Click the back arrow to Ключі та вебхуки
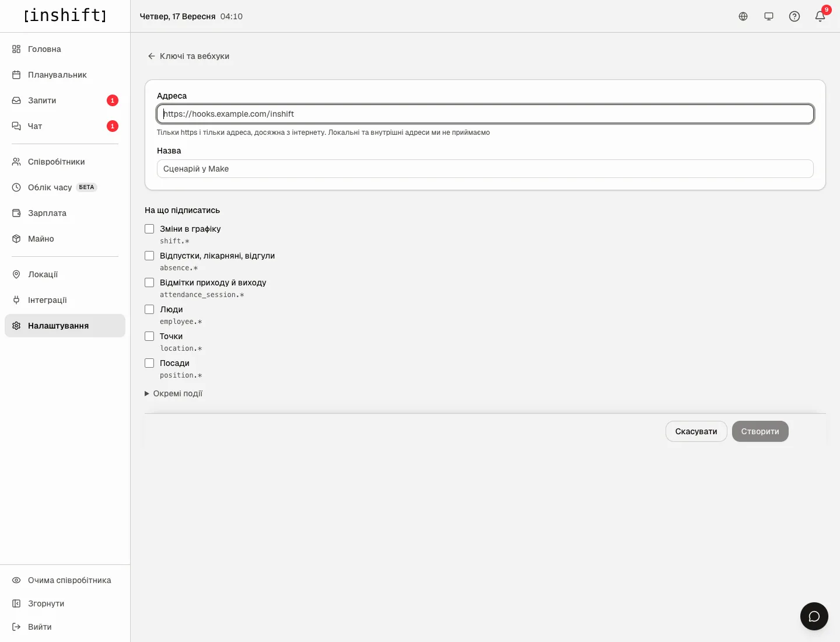This screenshot has width=840, height=642. pyautogui.click(x=152, y=56)
